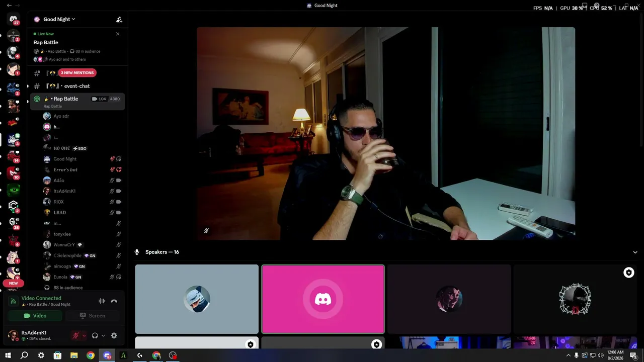Click the invite people icon beside Good Night
The height and width of the screenshot is (362, 644).
[119, 20]
